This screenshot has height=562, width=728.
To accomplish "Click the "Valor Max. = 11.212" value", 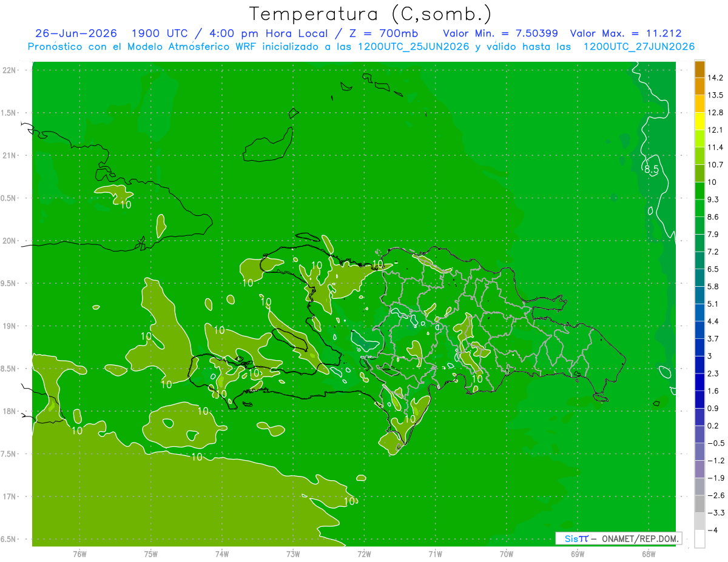I will 627,33.
